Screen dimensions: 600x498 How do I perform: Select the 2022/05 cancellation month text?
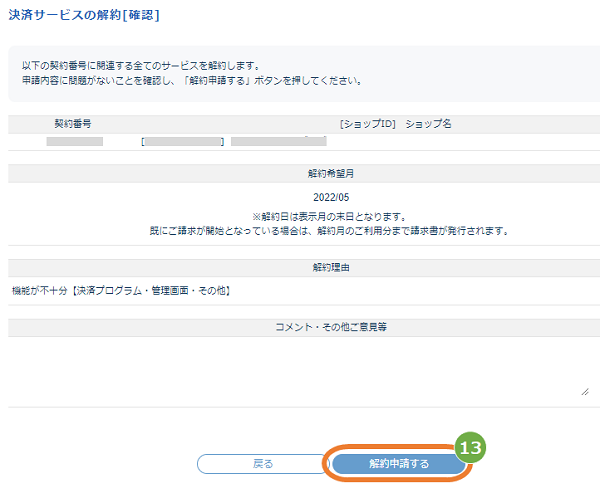tap(331, 198)
